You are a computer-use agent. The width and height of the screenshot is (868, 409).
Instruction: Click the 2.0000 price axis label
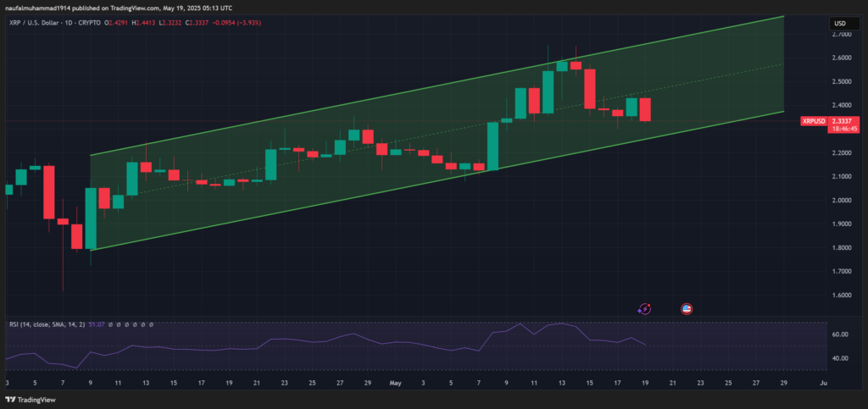pyautogui.click(x=842, y=200)
